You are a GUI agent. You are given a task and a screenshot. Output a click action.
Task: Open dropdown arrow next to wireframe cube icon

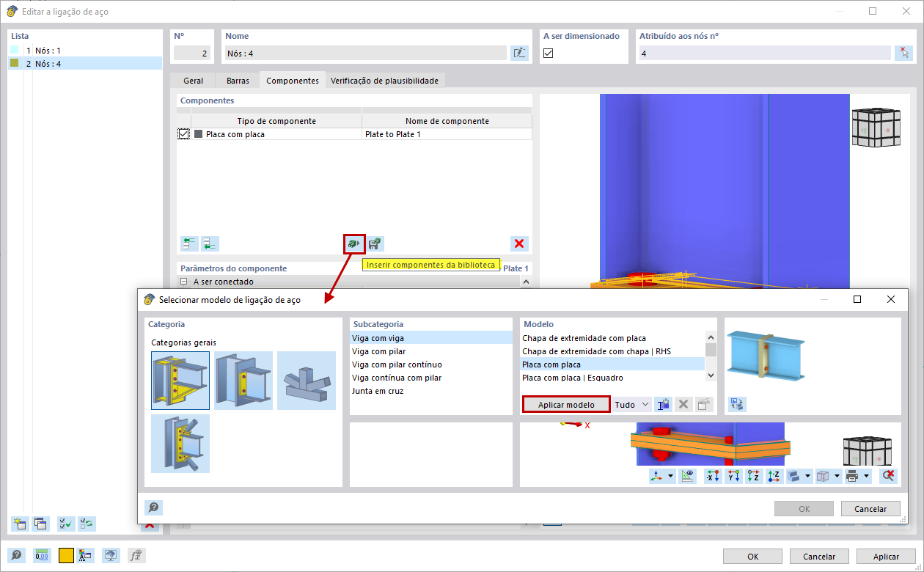pos(837,476)
